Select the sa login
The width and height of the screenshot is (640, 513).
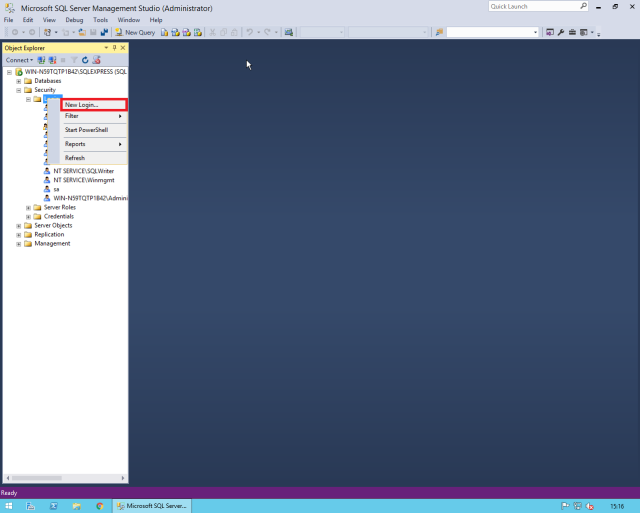56,189
